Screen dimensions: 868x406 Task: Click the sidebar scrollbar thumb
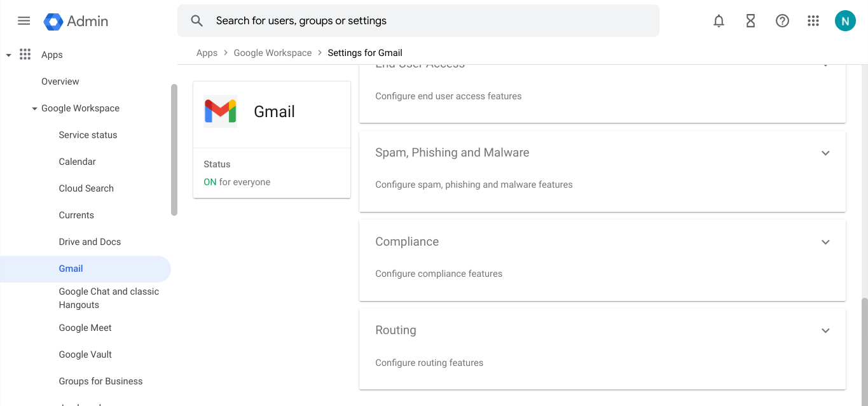click(174, 150)
